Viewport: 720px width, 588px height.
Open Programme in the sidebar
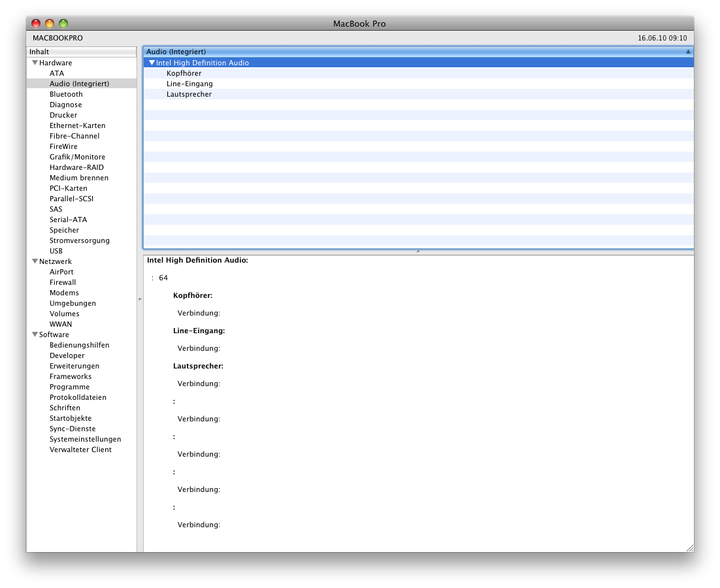[69, 387]
